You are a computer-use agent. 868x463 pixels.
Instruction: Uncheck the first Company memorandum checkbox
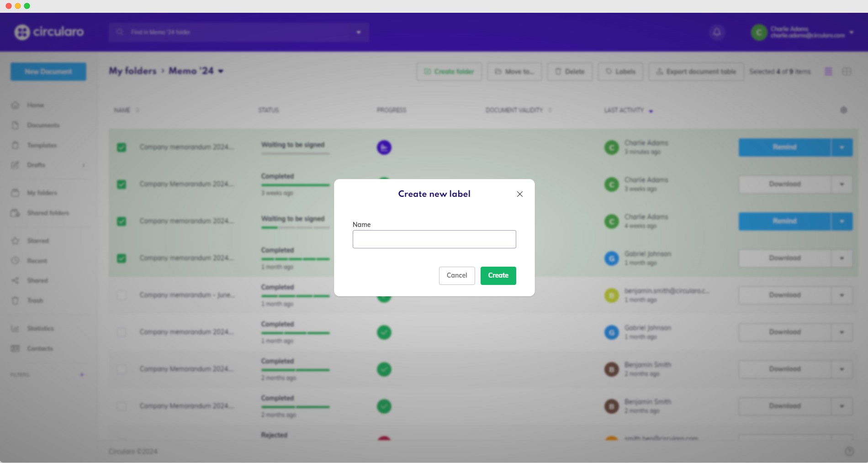click(x=122, y=147)
